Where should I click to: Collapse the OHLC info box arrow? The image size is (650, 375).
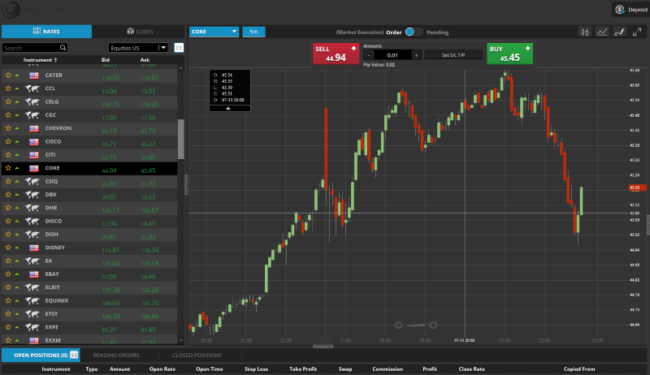click(228, 108)
